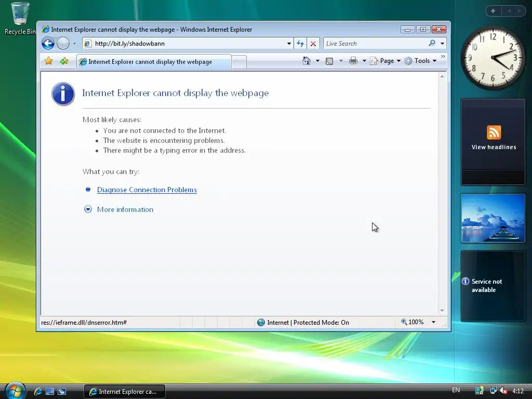
Task: Open the recent pages dropdown arrow
Action: (74, 44)
